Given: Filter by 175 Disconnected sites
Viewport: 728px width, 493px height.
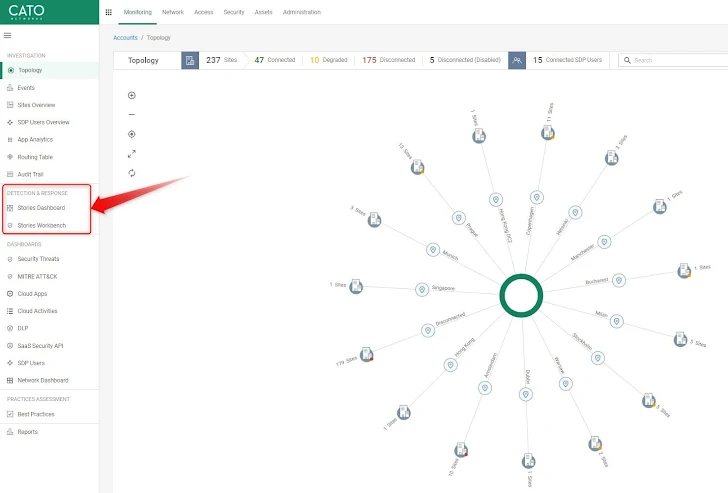Looking at the screenshot, I should click(x=388, y=60).
